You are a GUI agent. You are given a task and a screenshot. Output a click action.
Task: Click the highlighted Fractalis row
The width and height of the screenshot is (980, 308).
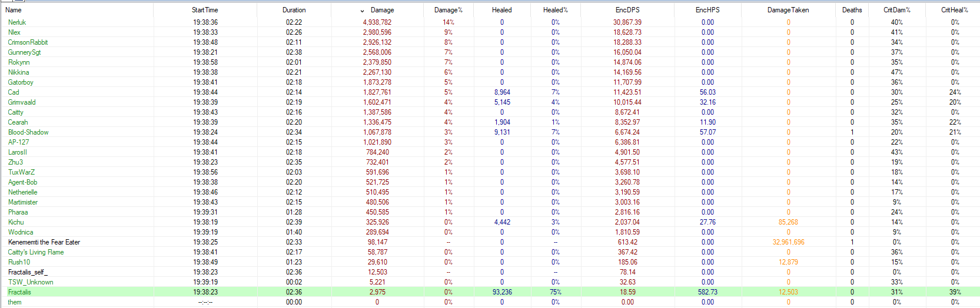[19, 292]
